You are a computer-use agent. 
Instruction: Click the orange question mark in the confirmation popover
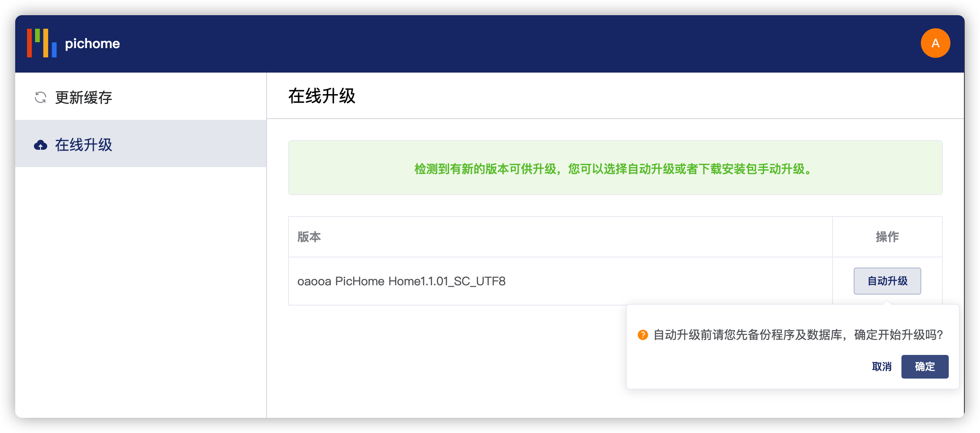pyautogui.click(x=642, y=336)
